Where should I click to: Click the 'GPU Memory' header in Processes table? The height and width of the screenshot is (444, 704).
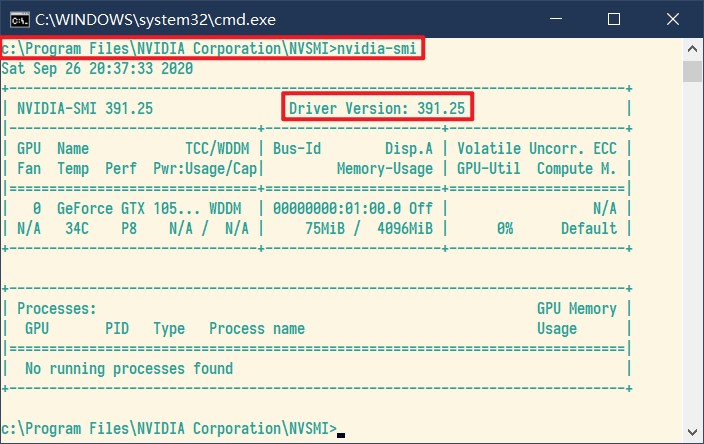click(x=576, y=308)
